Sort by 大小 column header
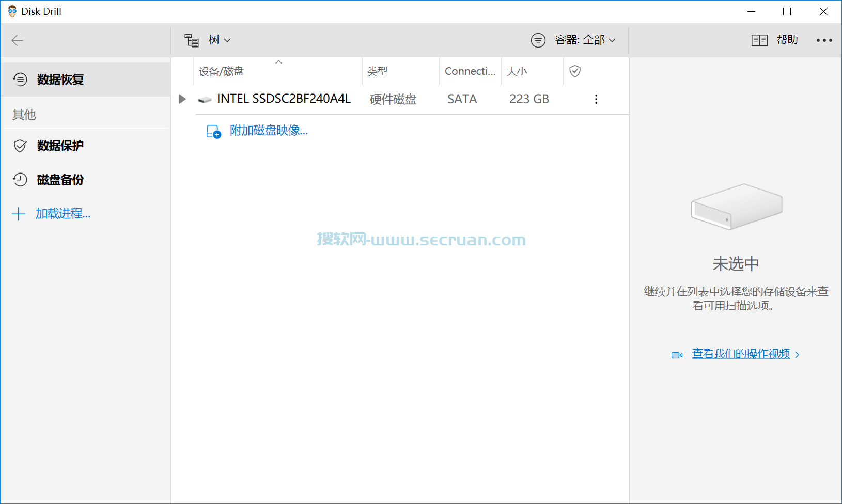 coord(533,71)
